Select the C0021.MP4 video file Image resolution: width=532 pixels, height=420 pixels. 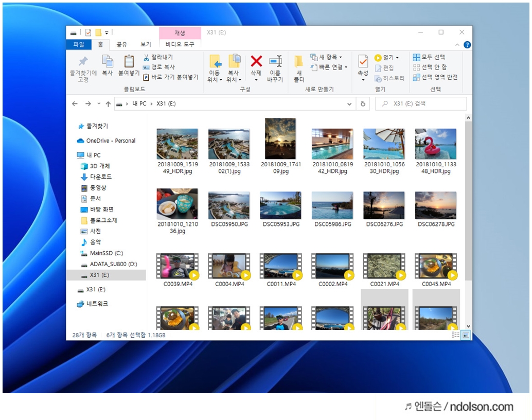tap(384, 270)
